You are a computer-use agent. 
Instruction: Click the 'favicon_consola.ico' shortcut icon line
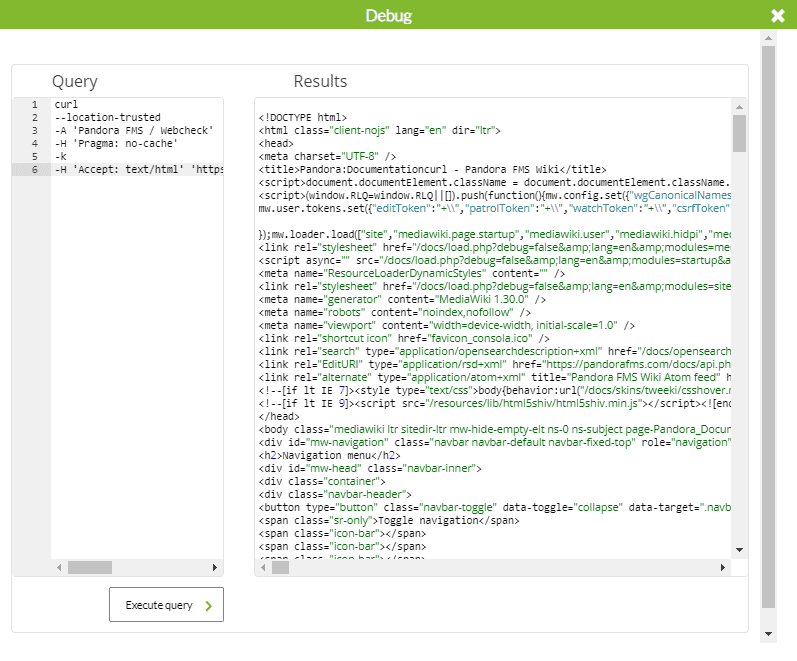pyautogui.click(x=404, y=339)
